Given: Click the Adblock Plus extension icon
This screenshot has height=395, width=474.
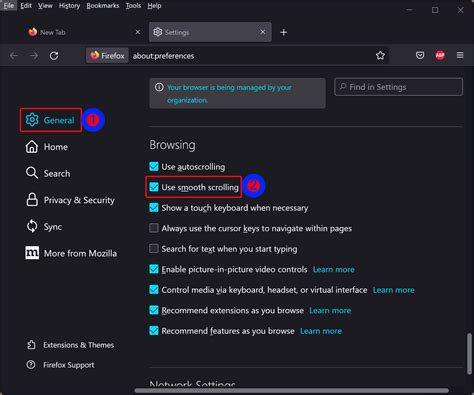Looking at the screenshot, I should [440, 55].
